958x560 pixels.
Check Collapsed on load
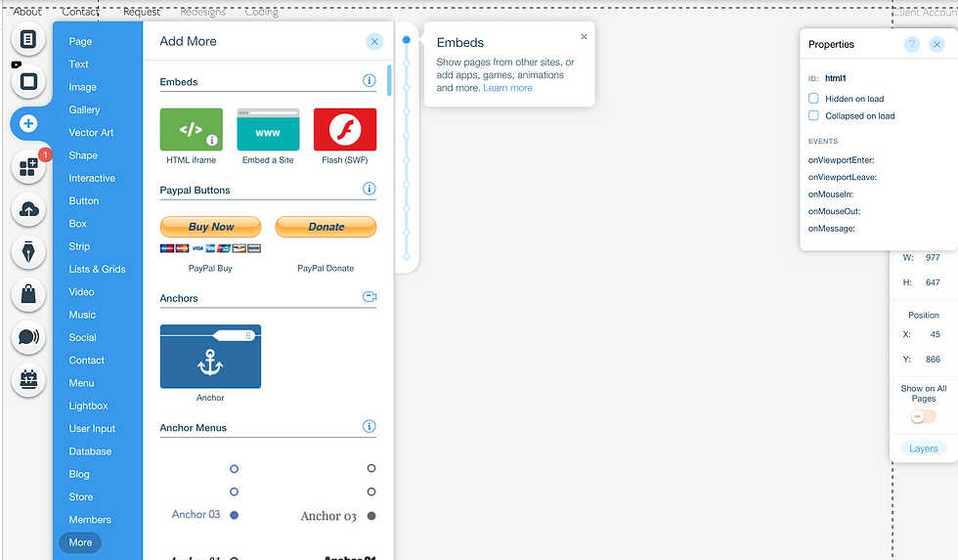[813, 115]
